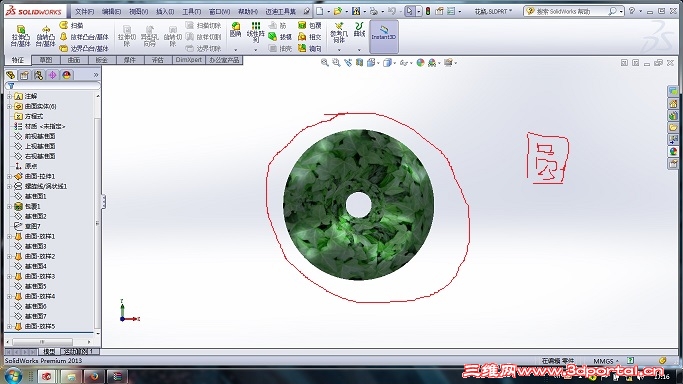Click the Mirror (镜向) tool
This screenshot has width=683, height=384.
coord(310,48)
